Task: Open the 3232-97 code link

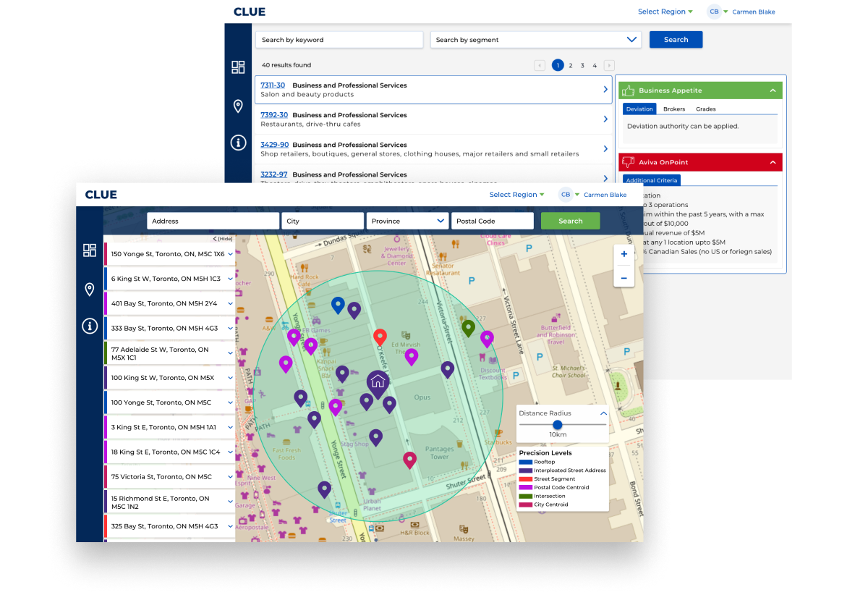Action: (x=273, y=174)
